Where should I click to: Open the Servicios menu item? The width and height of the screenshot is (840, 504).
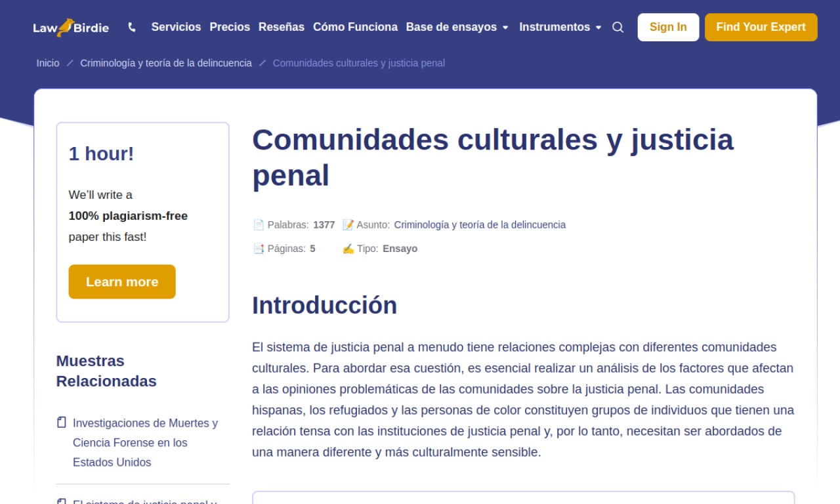[x=176, y=27]
